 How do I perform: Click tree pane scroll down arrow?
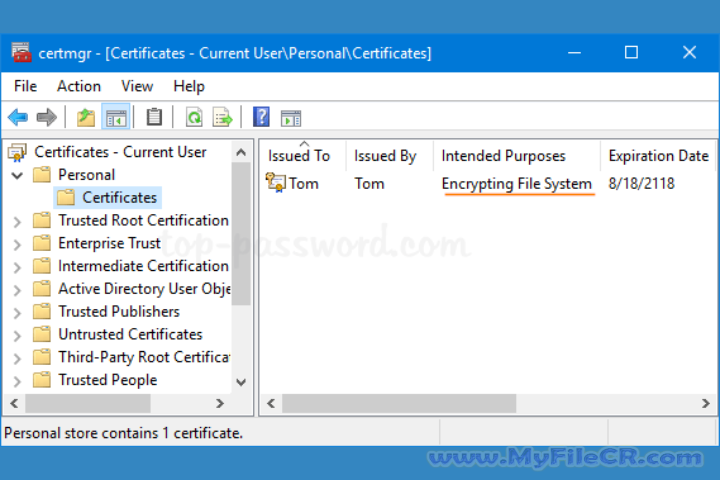pyautogui.click(x=241, y=382)
